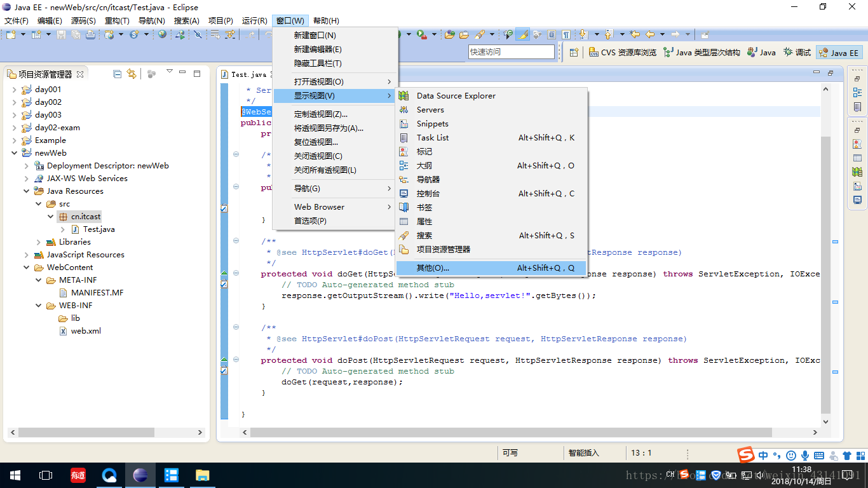868x488 pixels.
Task: Open dropdown arrow next to Search icon
Action: pyautogui.click(x=492, y=34)
